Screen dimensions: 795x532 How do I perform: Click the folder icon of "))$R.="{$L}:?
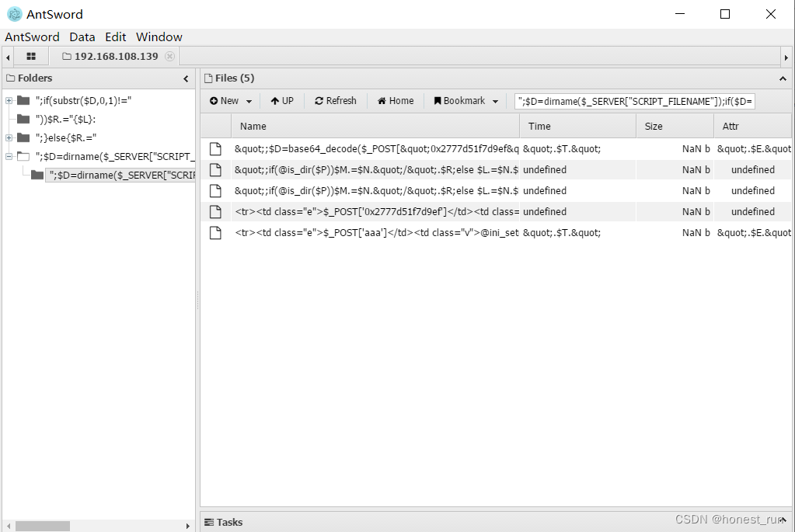pyautogui.click(x=23, y=119)
